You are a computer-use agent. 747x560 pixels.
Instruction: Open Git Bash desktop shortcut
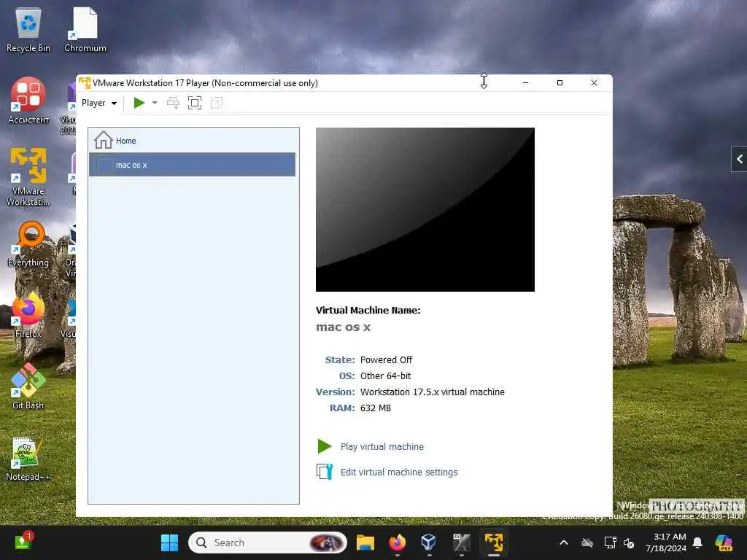(28, 386)
